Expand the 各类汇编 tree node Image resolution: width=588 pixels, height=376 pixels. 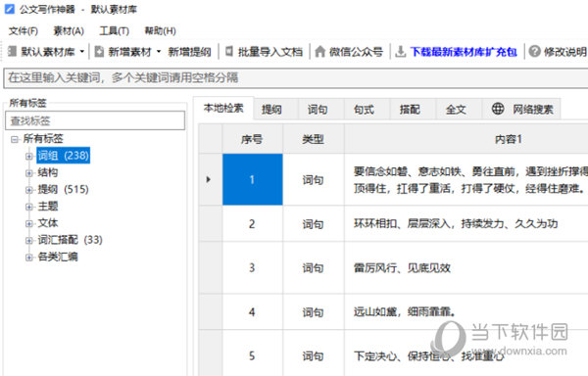(28, 258)
